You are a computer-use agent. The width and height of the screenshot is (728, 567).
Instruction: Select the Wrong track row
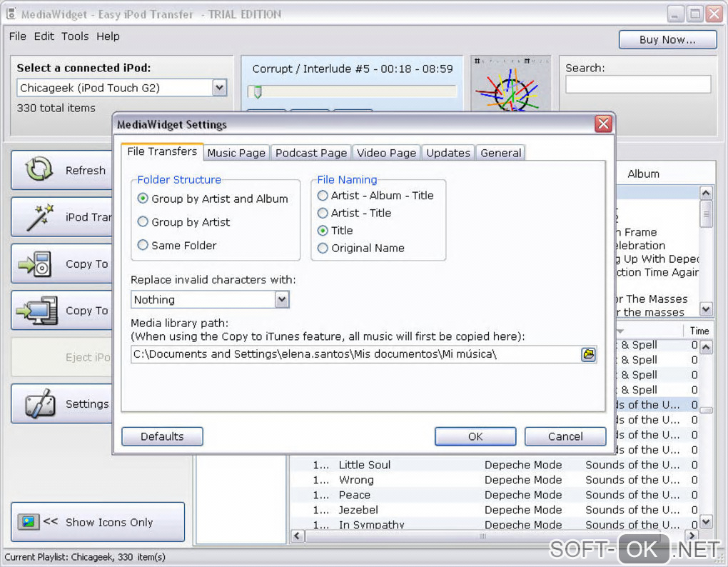click(495, 480)
